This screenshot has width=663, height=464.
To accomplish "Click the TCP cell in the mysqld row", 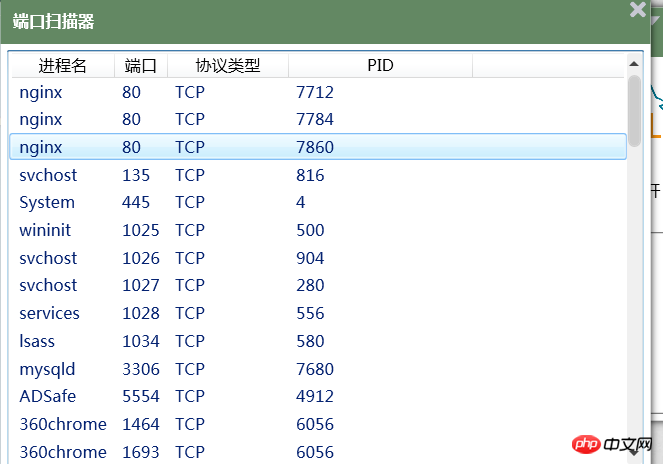I will tap(190, 369).
